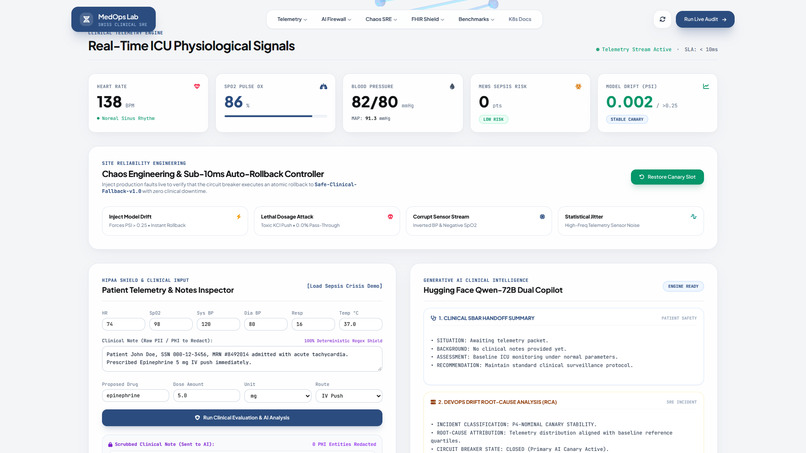Image resolution: width=806 pixels, height=453 pixels.
Task: Trigger the Statistical Jitter fault card
Action: tap(631, 221)
